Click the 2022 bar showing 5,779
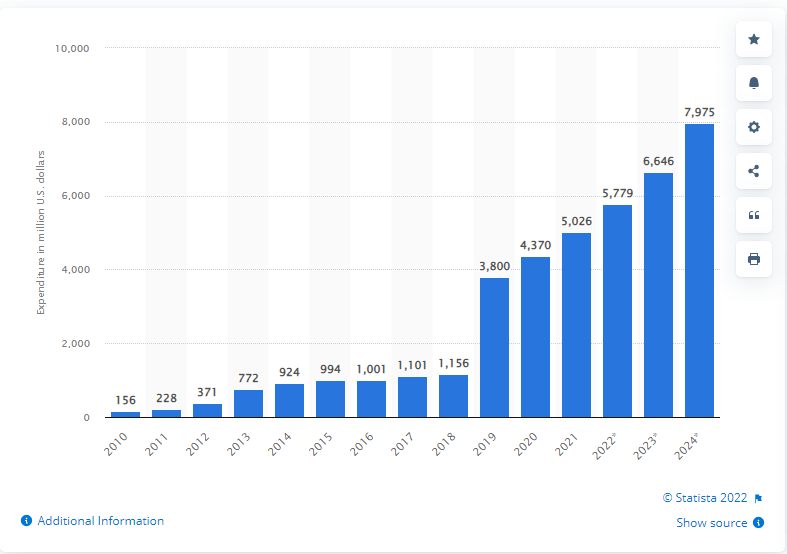787x554 pixels. (x=617, y=311)
